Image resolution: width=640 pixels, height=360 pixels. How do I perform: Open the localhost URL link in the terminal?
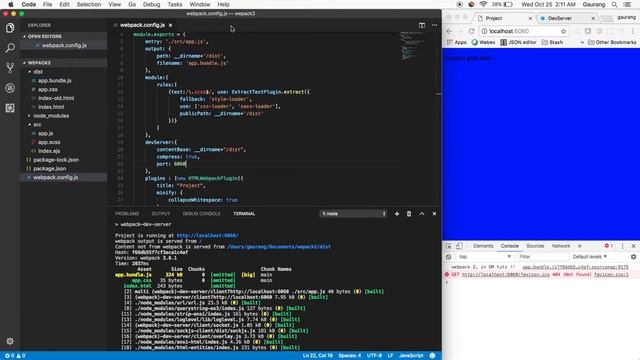click(x=207, y=236)
